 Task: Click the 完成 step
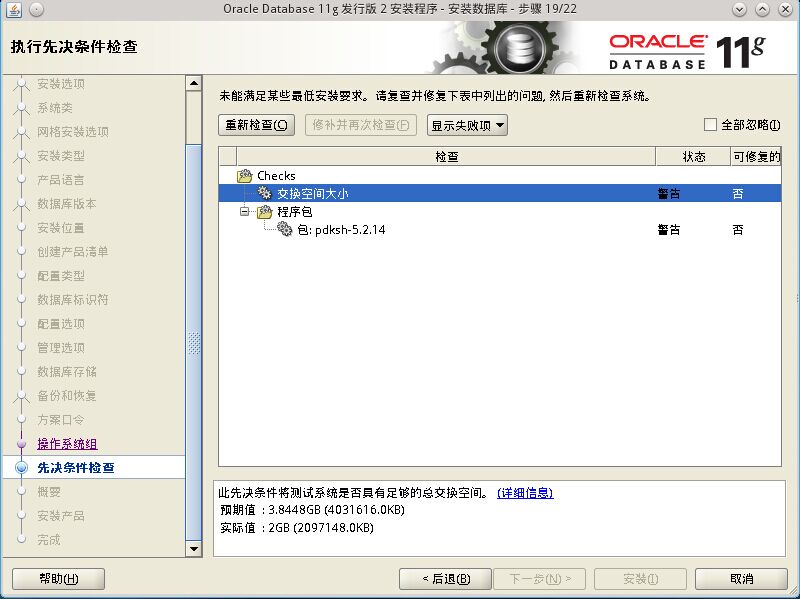[49, 540]
